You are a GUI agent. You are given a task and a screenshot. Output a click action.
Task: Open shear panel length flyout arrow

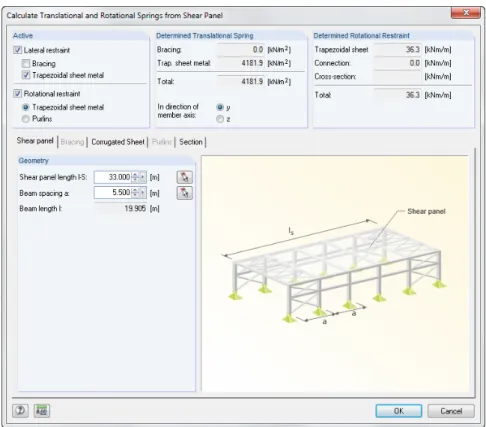[x=143, y=177]
